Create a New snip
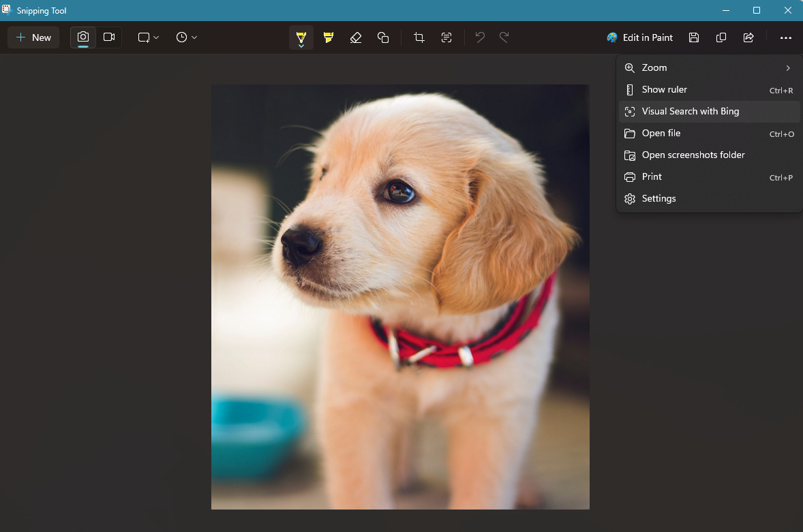The height and width of the screenshot is (532, 803). pyautogui.click(x=33, y=37)
